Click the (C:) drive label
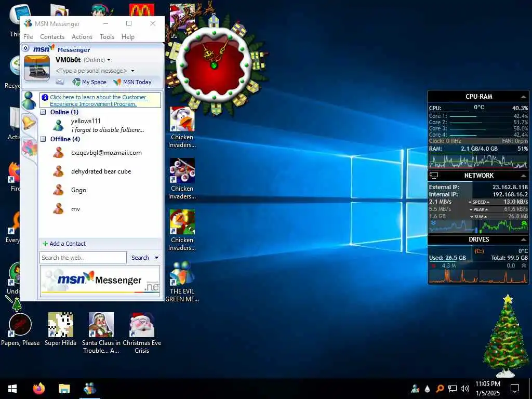 (x=479, y=251)
